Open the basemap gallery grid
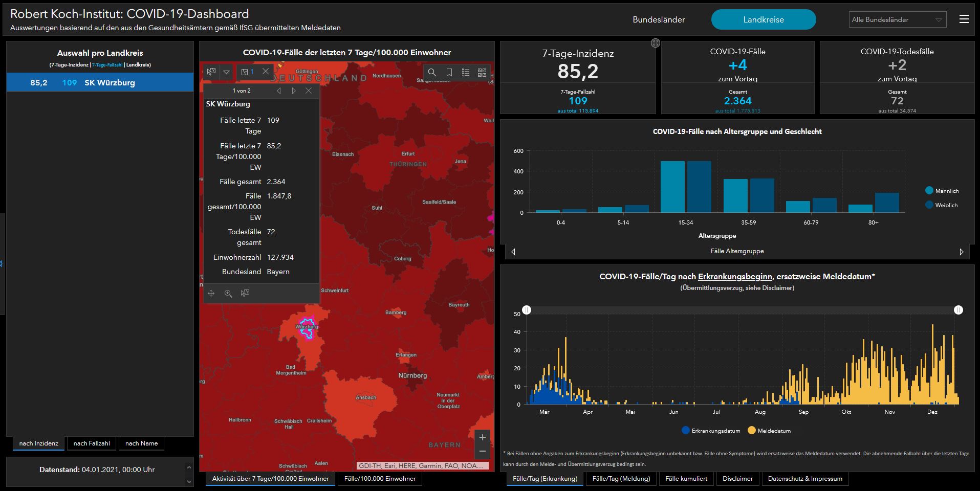Screen dimensions: 980x491 [482, 73]
